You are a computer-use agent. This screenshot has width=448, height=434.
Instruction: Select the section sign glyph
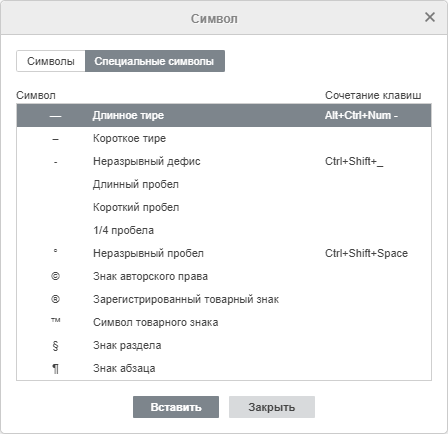pos(55,346)
